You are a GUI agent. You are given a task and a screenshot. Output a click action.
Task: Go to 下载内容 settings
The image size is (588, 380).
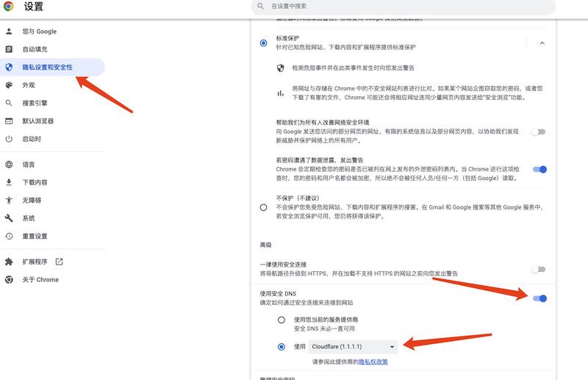pyautogui.click(x=52, y=182)
